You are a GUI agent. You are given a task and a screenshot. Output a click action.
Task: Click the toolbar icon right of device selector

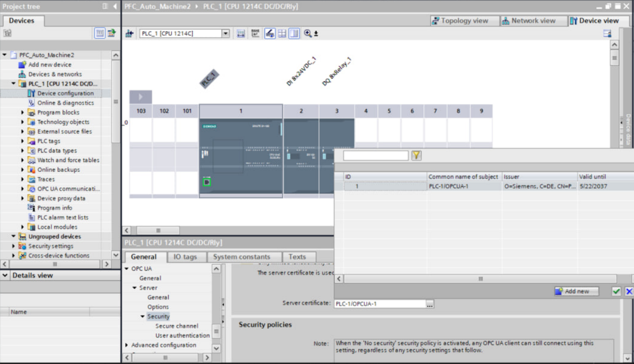[x=241, y=34]
